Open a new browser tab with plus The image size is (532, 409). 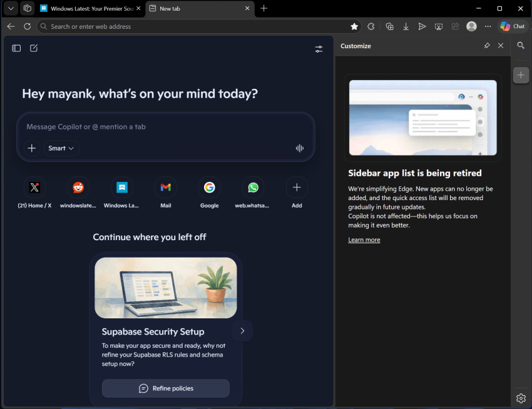[x=263, y=9]
